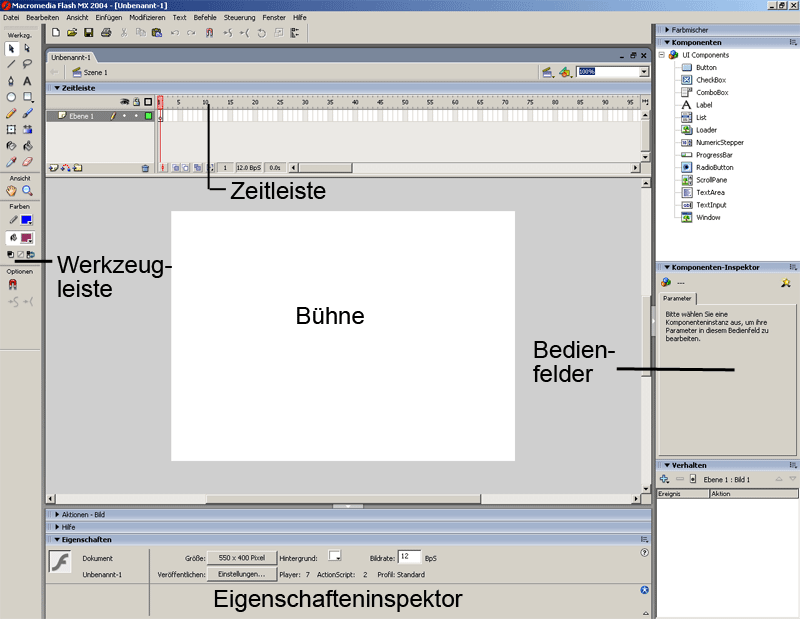This screenshot has width=800, height=619.
Task: Expand the Aktionen - Bild panel
Action: coord(90,514)
